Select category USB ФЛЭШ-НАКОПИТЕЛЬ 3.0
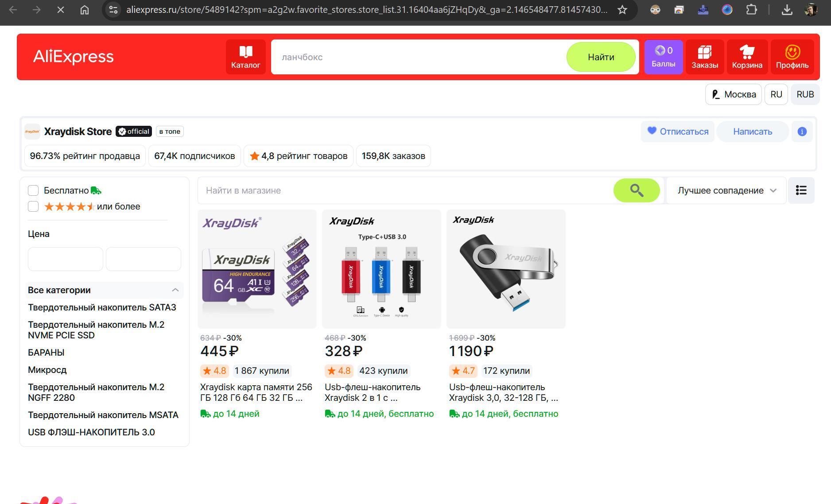 (91, 432)
